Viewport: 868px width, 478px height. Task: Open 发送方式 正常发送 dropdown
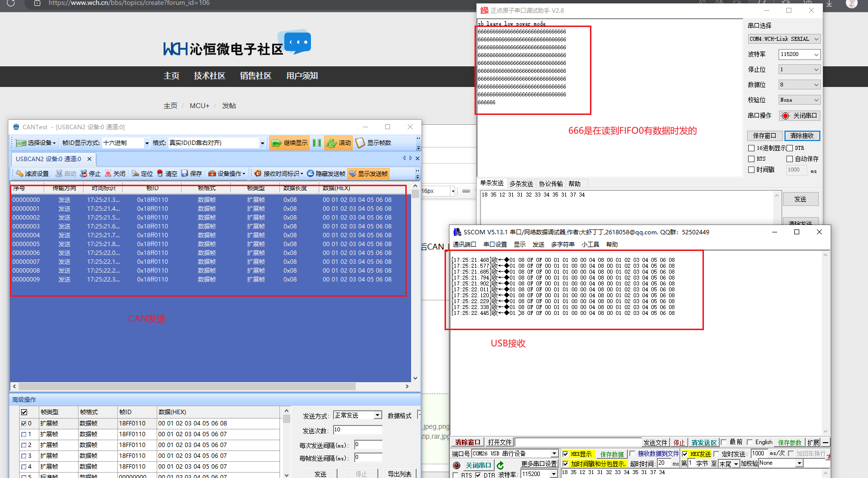[357, 415]
